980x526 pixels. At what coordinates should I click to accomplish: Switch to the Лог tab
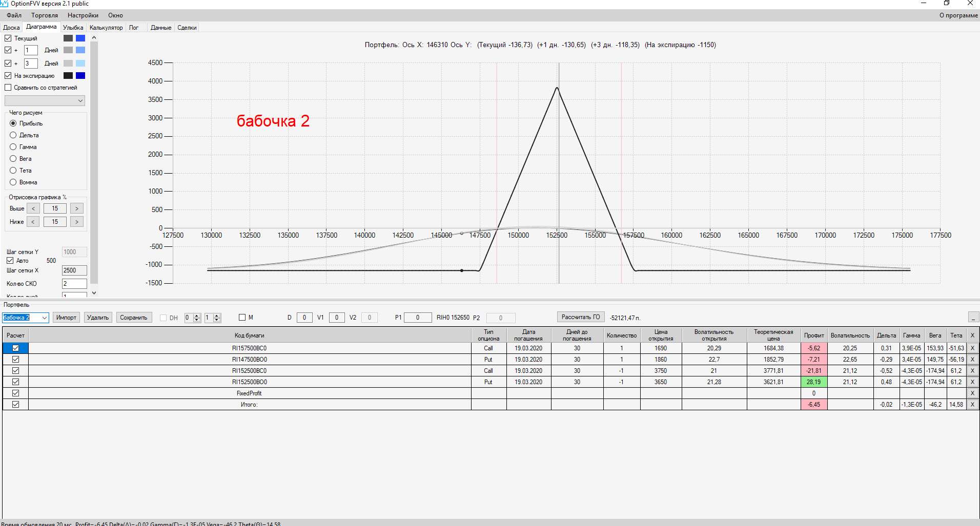click(x=134, y=28)
